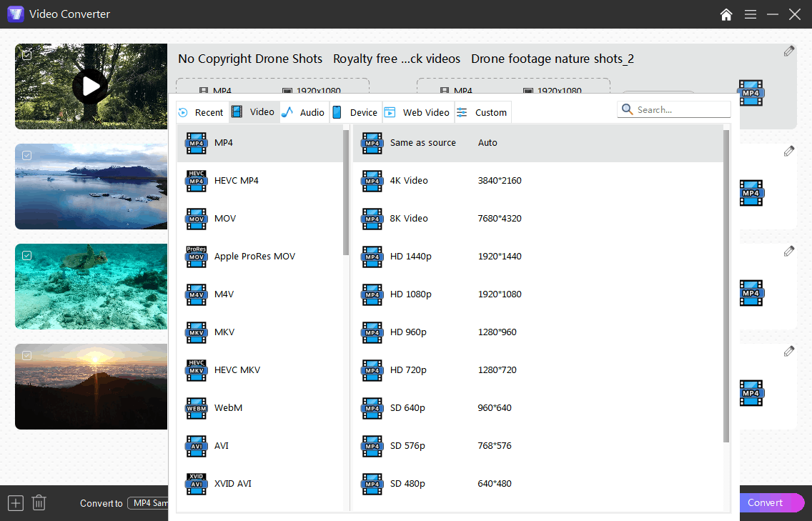Select the WebM format icon
812x521 pixels.
[197, 407]
